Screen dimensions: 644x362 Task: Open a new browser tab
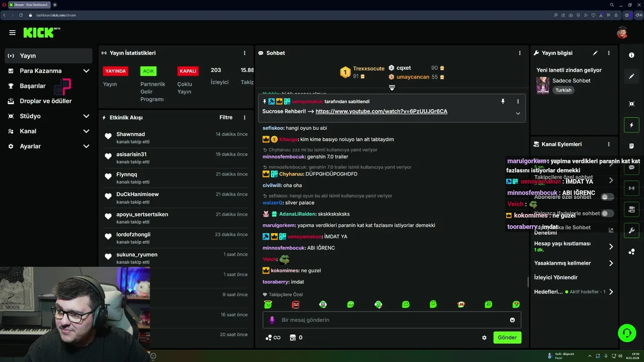[55, 5]
